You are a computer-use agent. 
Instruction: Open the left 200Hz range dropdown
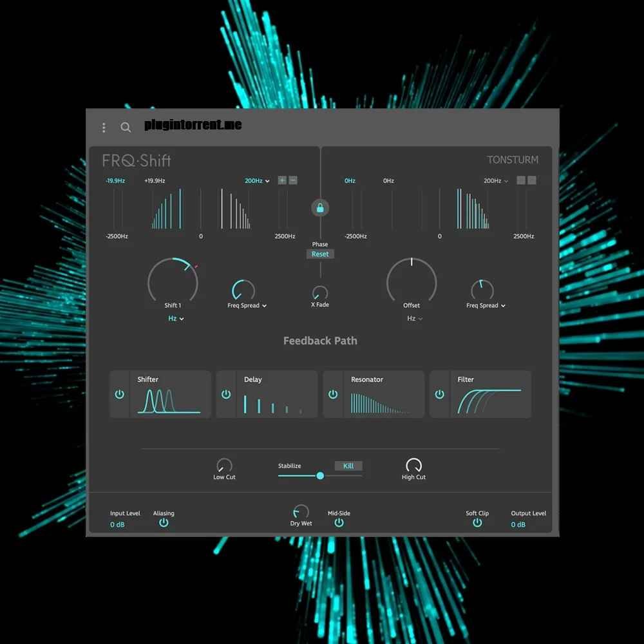pos(257,181)
